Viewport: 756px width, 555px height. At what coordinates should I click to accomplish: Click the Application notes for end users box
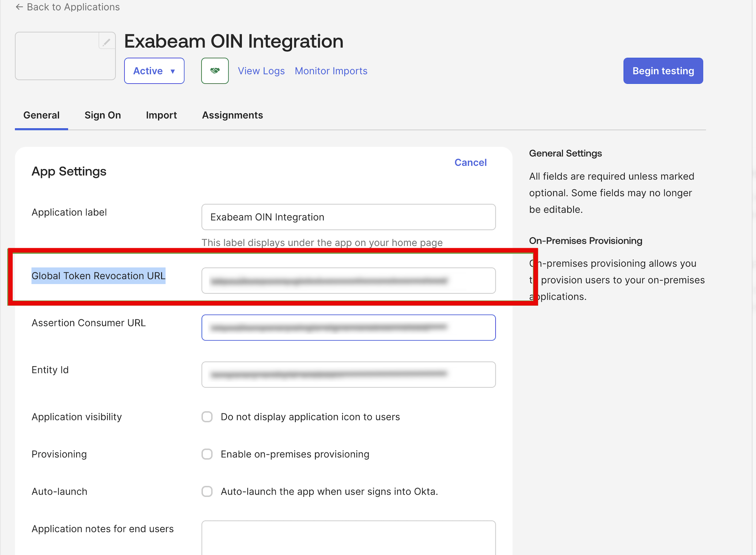coord(348,537)
